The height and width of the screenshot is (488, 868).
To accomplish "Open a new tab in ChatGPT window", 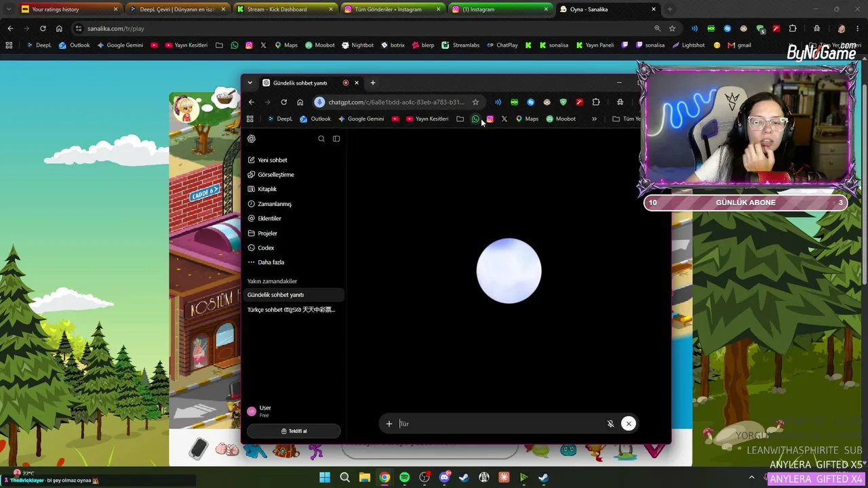I will click(373, 83).
